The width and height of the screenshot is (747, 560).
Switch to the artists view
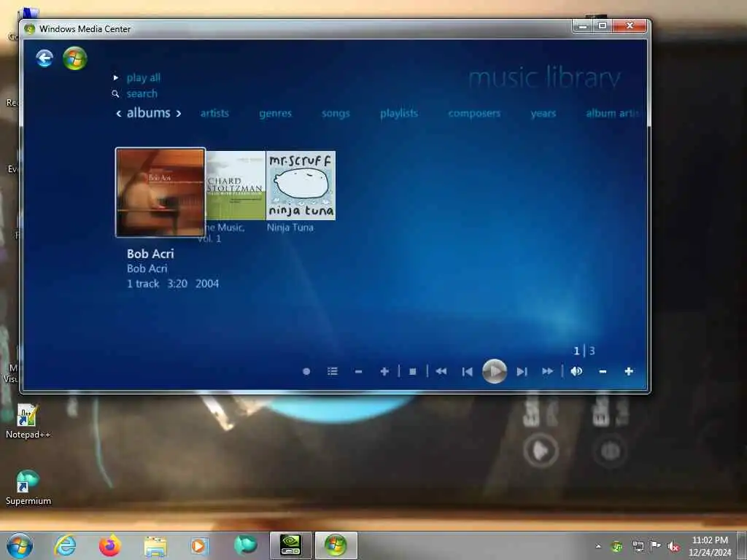coord(214,113)
